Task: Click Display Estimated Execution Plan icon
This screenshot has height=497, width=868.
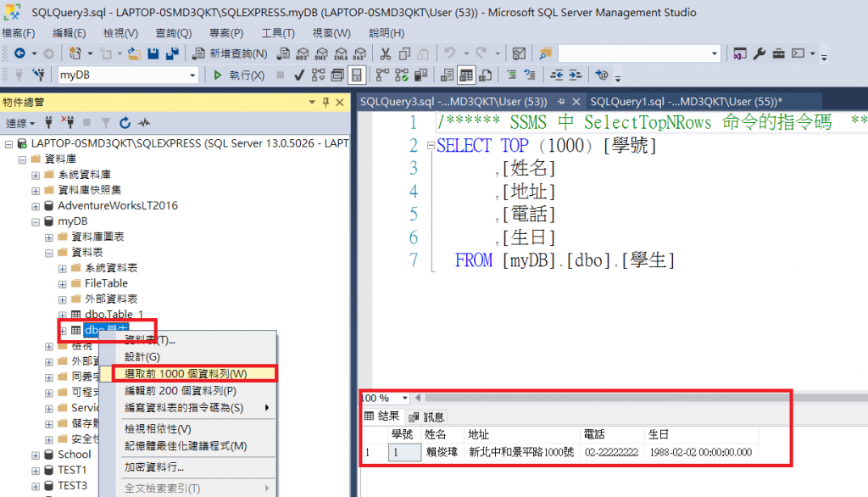Action: point(319,75)
